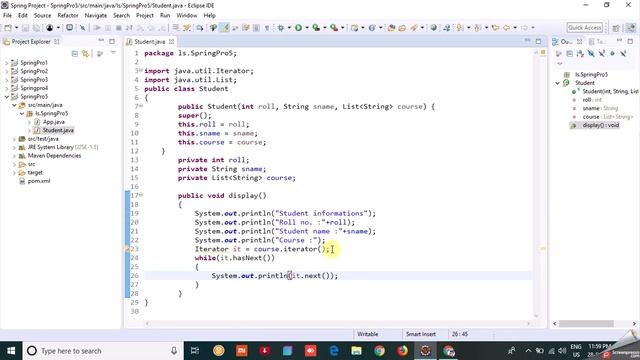Screen dimensions: 640x360
Task: Open the File menu
Action: pos(7,16)
